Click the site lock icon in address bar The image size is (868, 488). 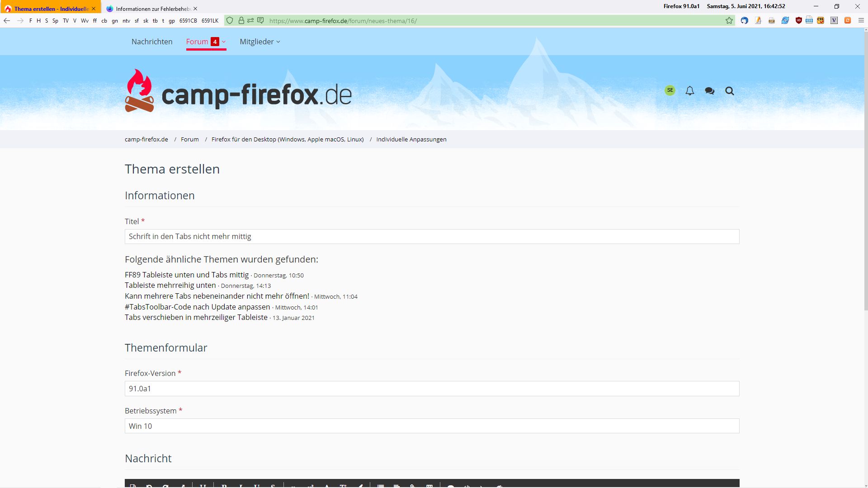click(x=241, y=20)
